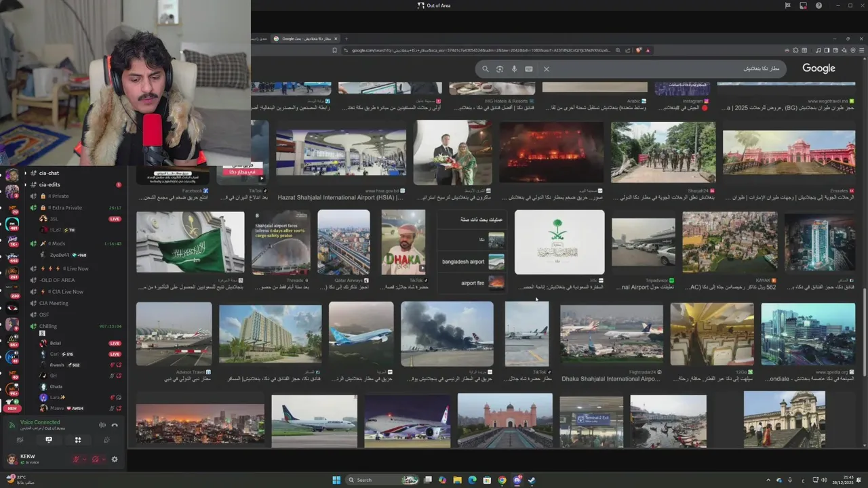Toggle screen share in Discord voice panel
The width and height of the screenshot is (868, 488).
pyautogui.click(x=49, y=440)
